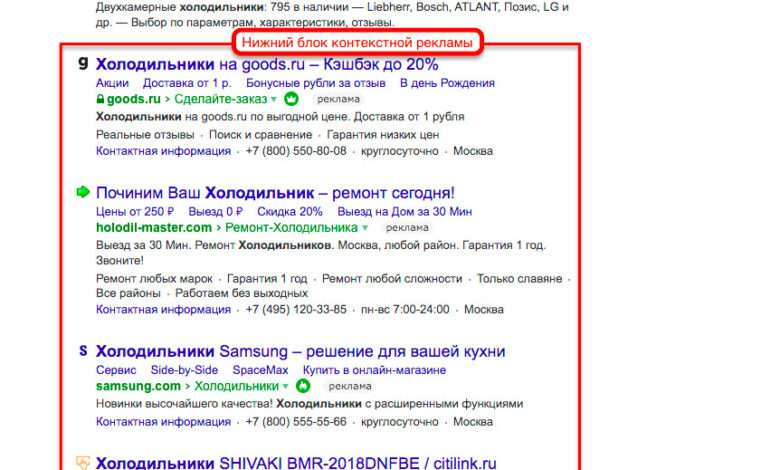Click the Samsung 's' favicon

coord(83,351)
